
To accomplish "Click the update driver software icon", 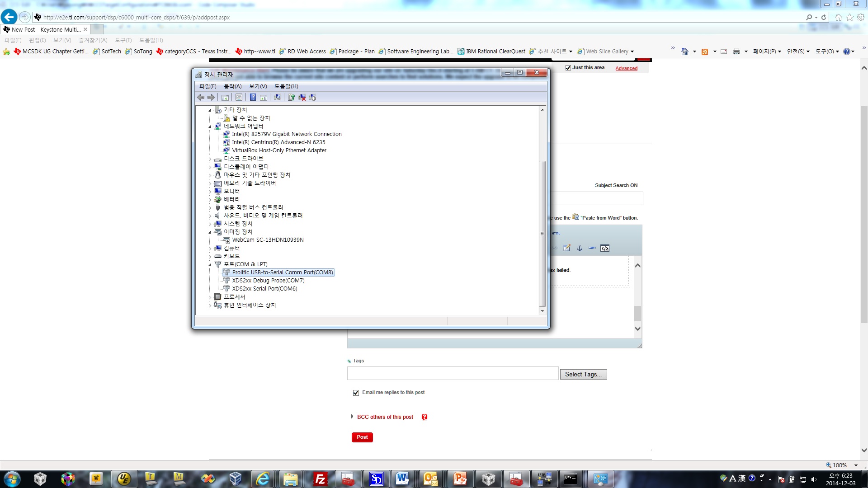I will click(292, 97).
